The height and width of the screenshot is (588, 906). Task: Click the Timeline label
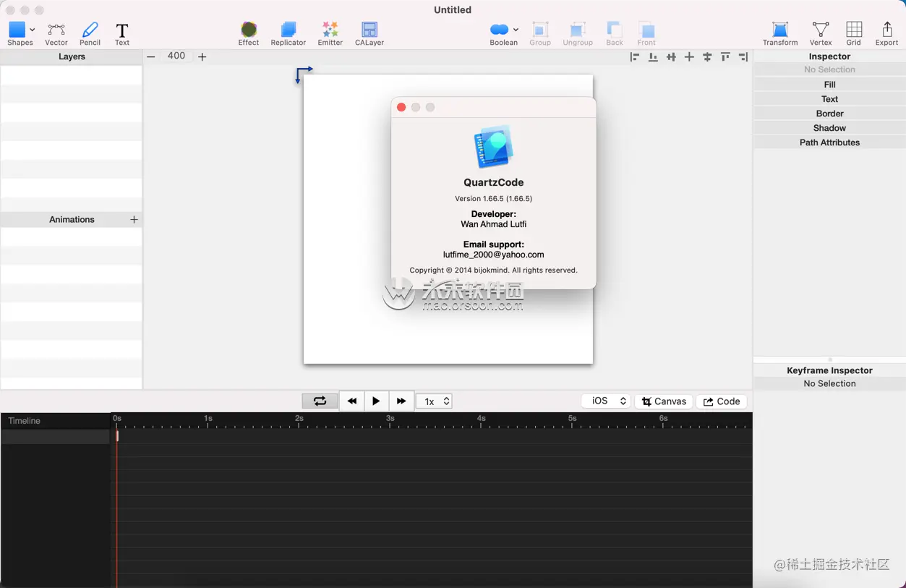pyautogui.click(x=25, y=421)
